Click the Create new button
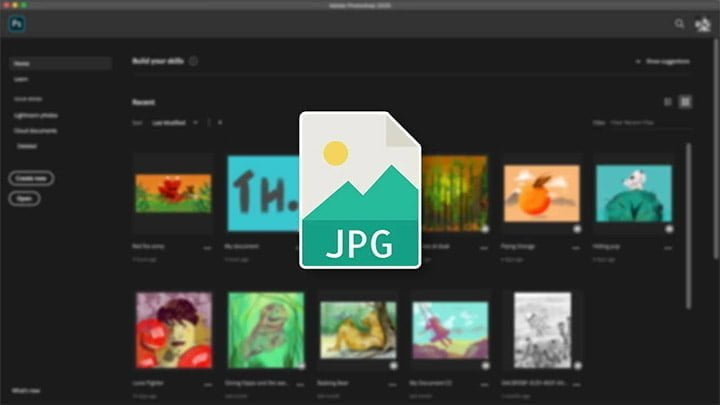This screenshot has height=405, width=720. point(31,178)
